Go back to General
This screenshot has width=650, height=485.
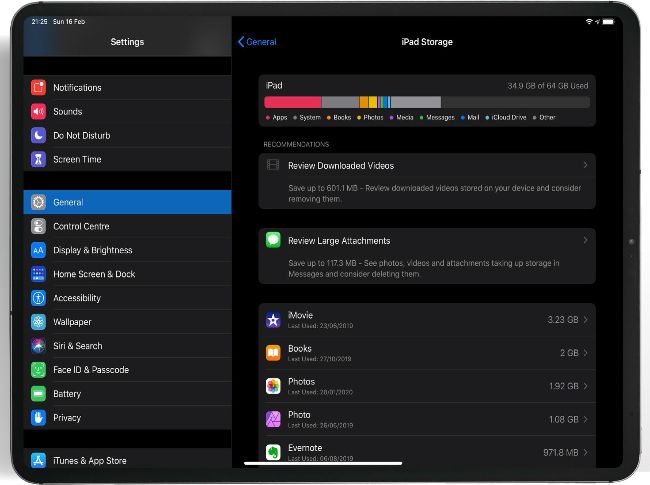(x=257, y=42)
